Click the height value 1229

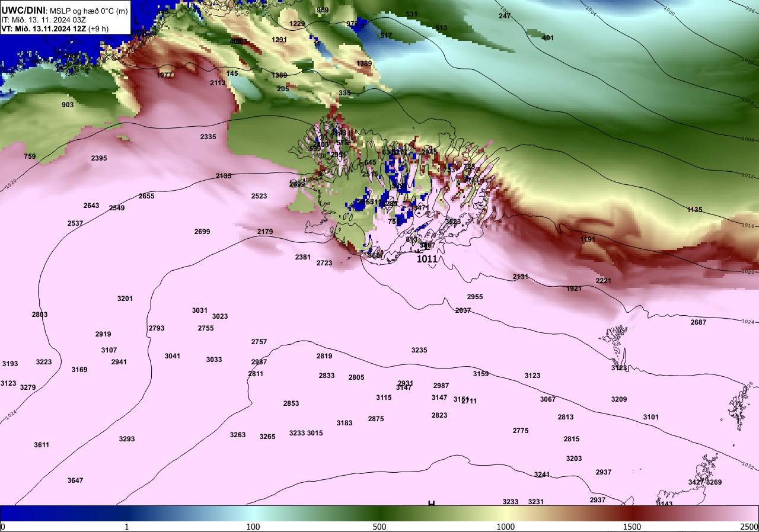(297, 24)
